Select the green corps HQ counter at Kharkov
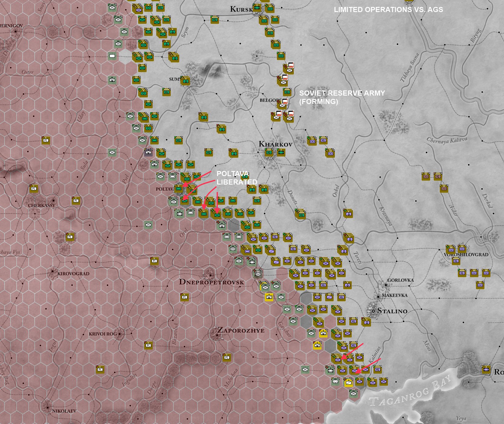Screen dimensions: 504x424 pos(269,152)
